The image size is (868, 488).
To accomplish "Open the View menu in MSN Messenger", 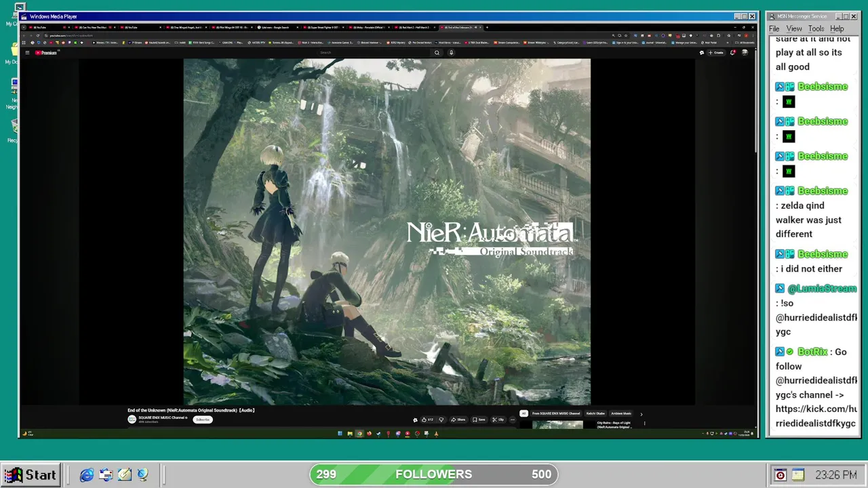I will (x=794, y=28).
